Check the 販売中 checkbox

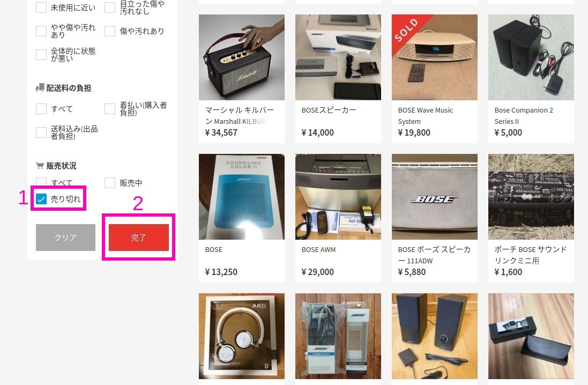pyautogui.click(x=110, y=183)
